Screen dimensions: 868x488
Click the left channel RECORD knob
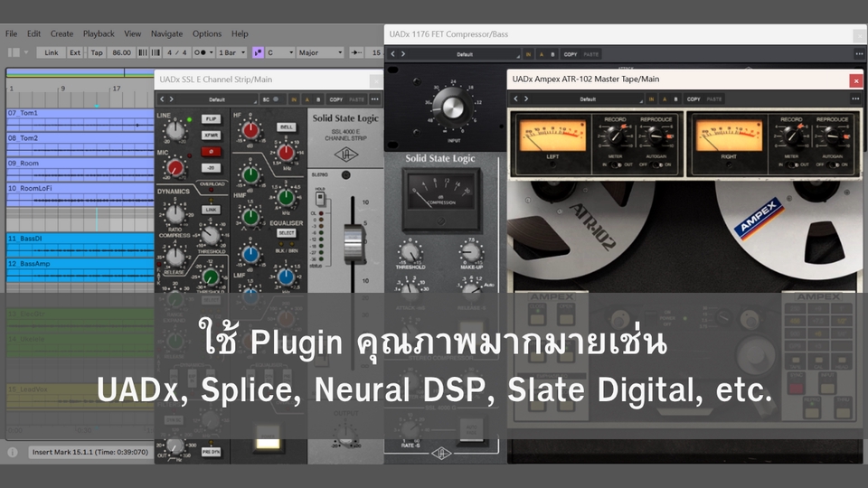click(614, 136)
